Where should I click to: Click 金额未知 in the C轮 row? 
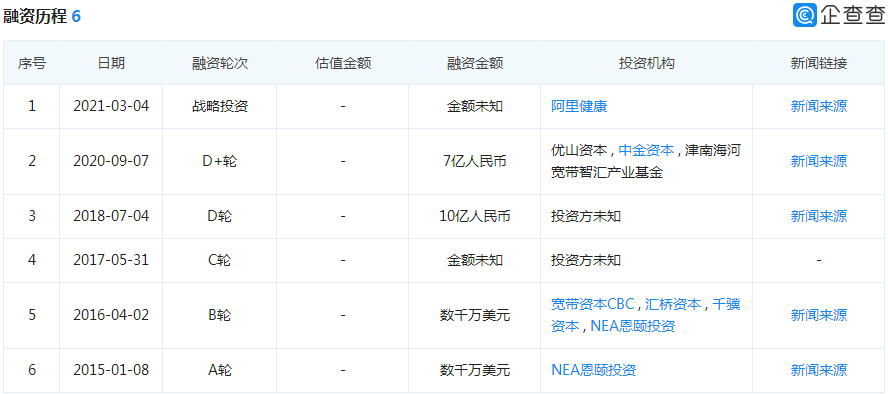475,260
